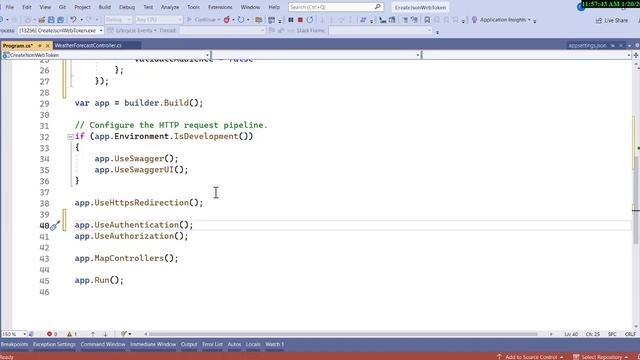Switch to the Program.cs tab
The image size is (640, 360).
pyautogui.click(x=18, y=46)
